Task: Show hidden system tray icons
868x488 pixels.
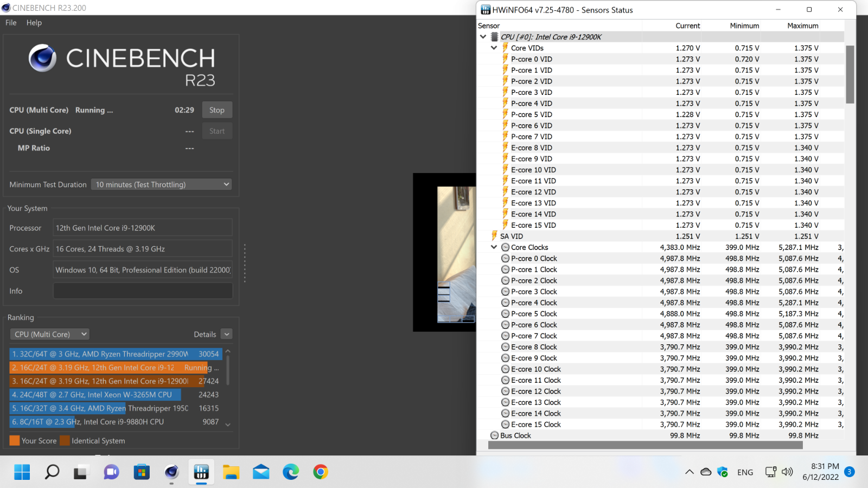Action: click(690, 472)
